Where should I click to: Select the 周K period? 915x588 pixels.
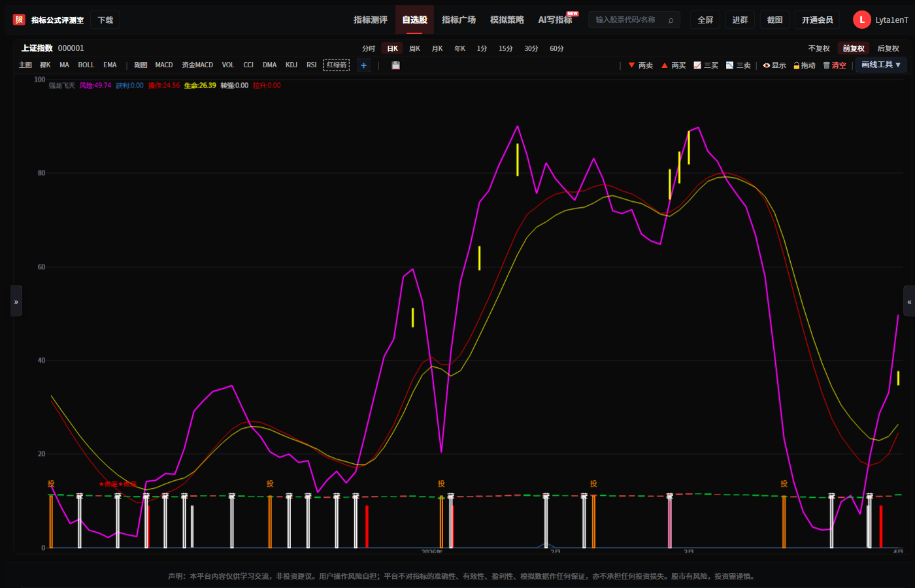click(414, 48)
